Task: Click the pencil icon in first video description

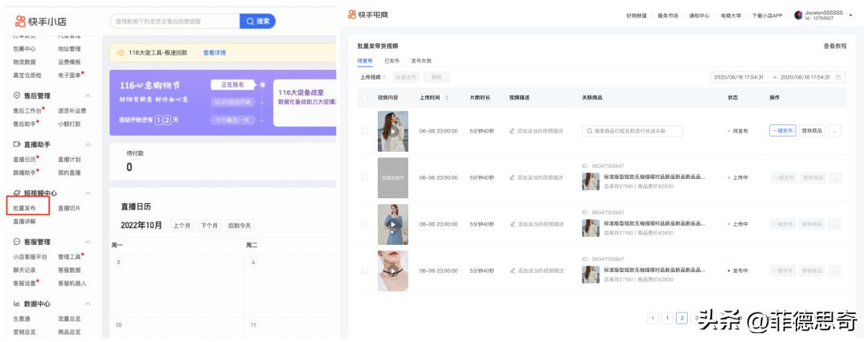Action: (512, 131)
